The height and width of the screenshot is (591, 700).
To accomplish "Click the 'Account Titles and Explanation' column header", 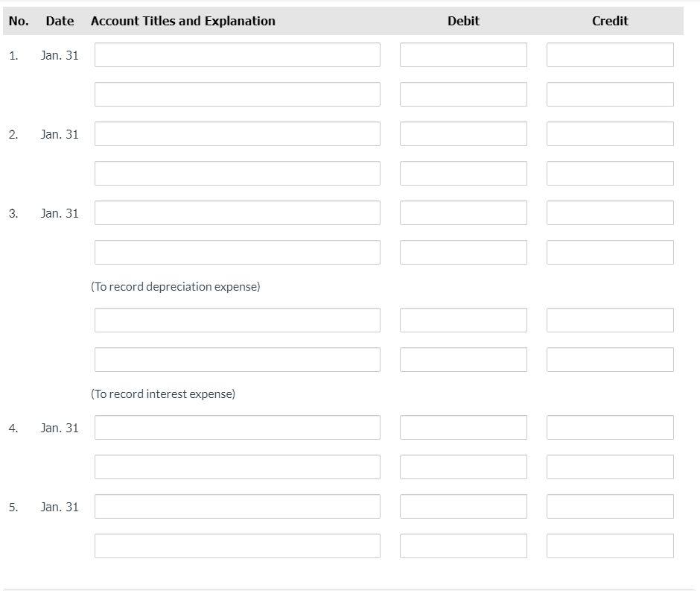I will click(x=183, y=21).
